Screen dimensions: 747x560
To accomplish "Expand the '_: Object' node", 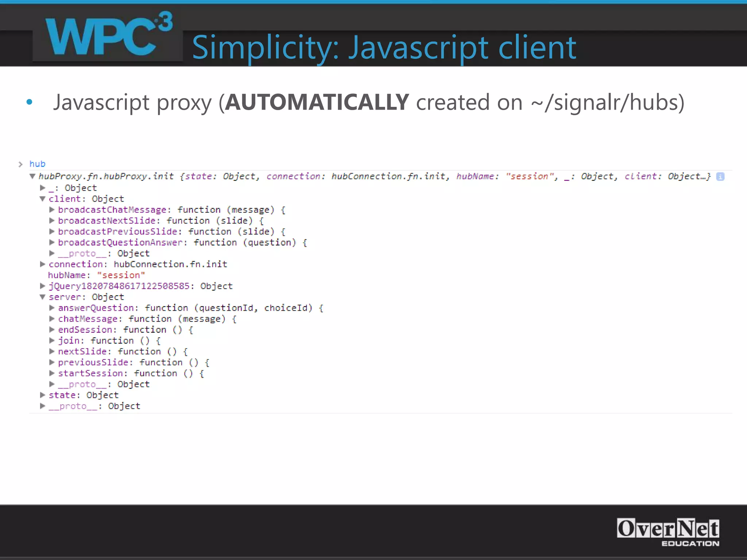I will pos(42,188).
